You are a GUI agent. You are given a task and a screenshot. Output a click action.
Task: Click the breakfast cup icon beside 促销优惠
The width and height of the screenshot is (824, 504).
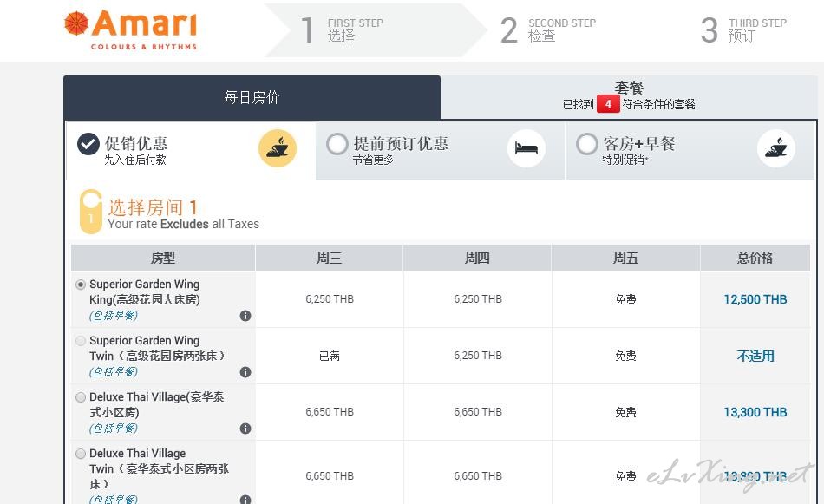278,148
